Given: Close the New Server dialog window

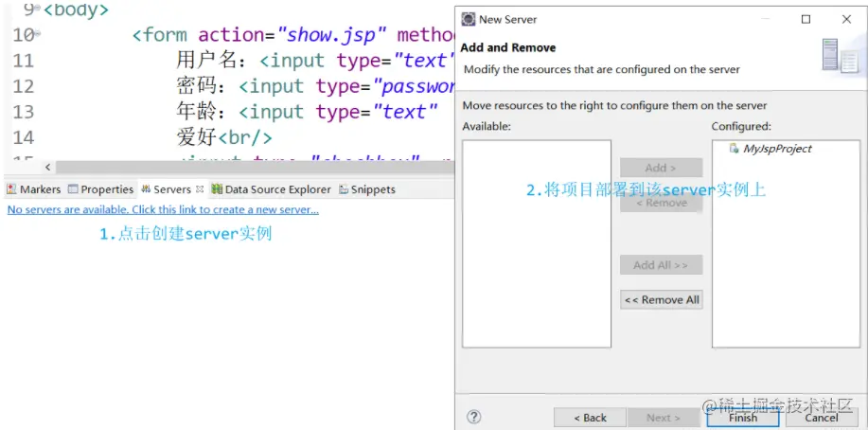Looking at the screenshot, I should point(846,19).
